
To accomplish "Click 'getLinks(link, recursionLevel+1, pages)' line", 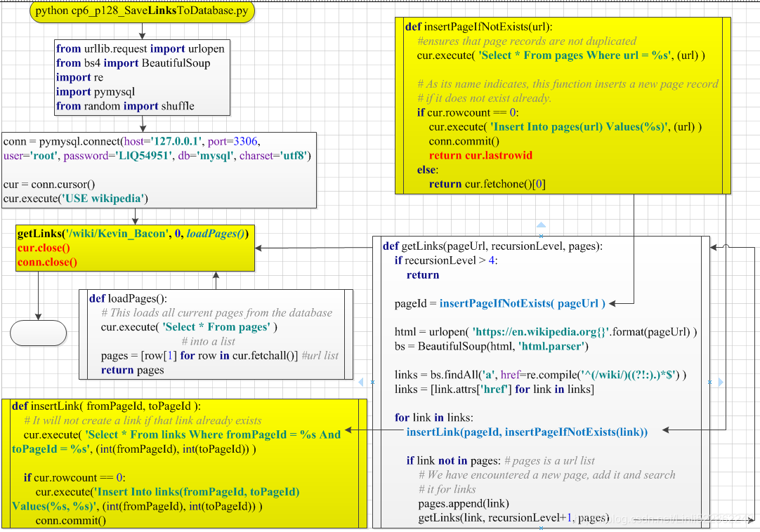I will [x=513, y=518].
